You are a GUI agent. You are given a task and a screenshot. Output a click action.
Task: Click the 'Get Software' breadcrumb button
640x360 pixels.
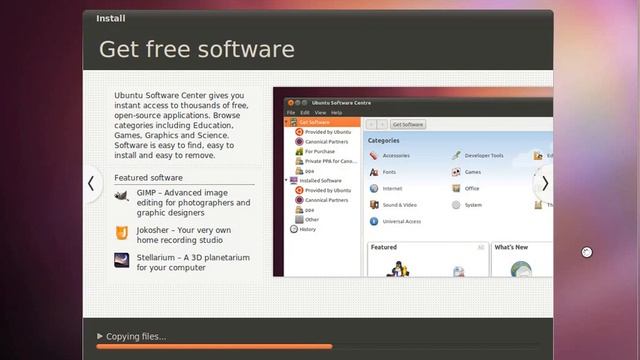(x=408, y=124)
